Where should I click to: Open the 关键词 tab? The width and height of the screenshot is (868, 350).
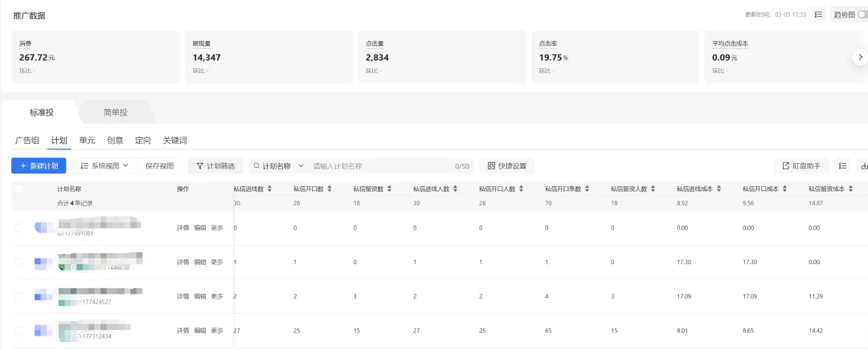coord(175,140)
